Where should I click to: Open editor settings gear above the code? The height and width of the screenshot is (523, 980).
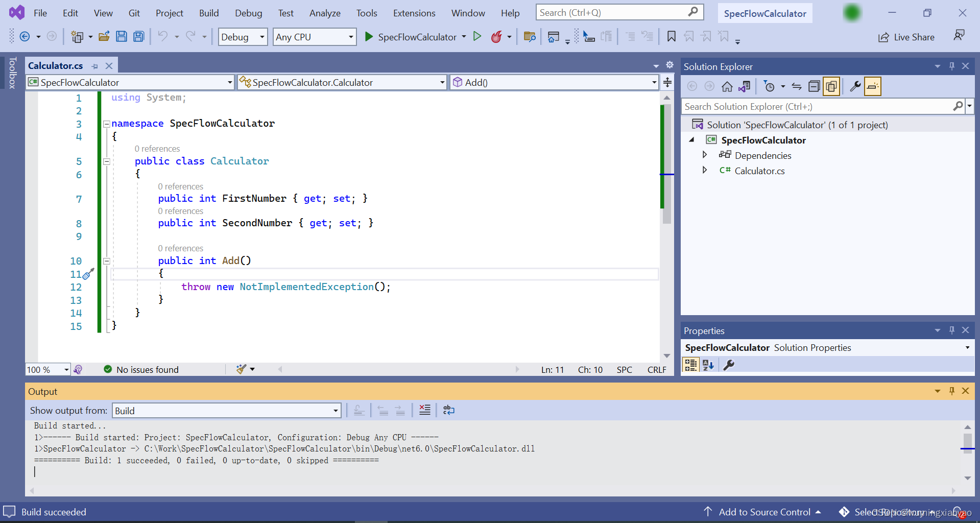pos(670,65)
